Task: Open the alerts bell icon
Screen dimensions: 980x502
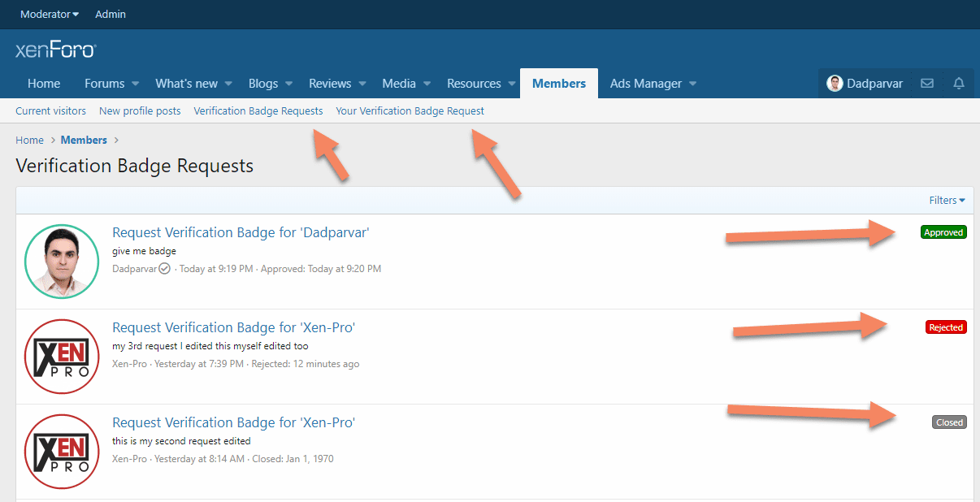Action: tap(958, 84)
